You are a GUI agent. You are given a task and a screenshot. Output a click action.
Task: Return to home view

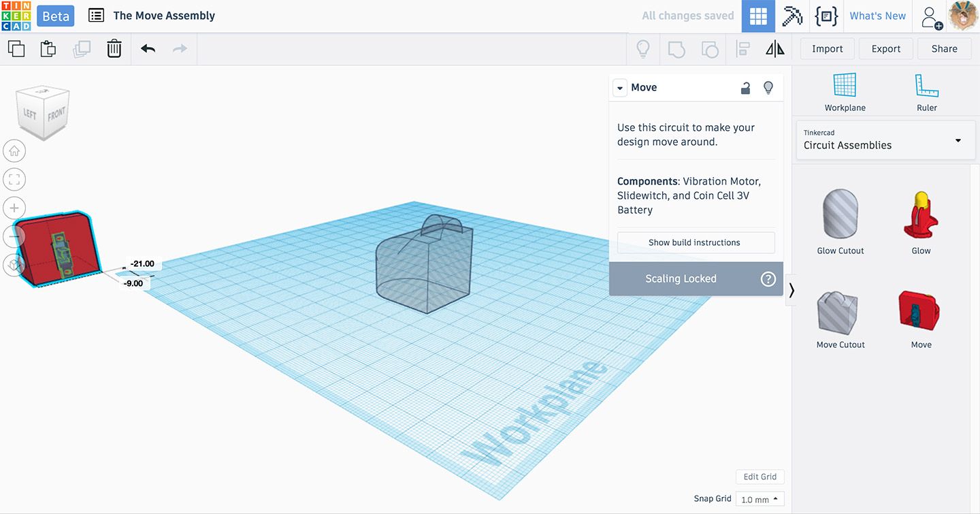pos(14,150)
